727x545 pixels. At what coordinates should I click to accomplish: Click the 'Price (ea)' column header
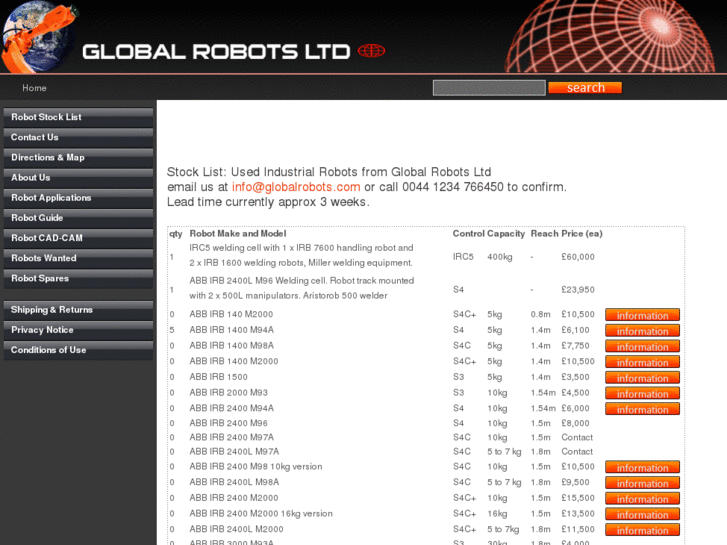tap(582, 234)
